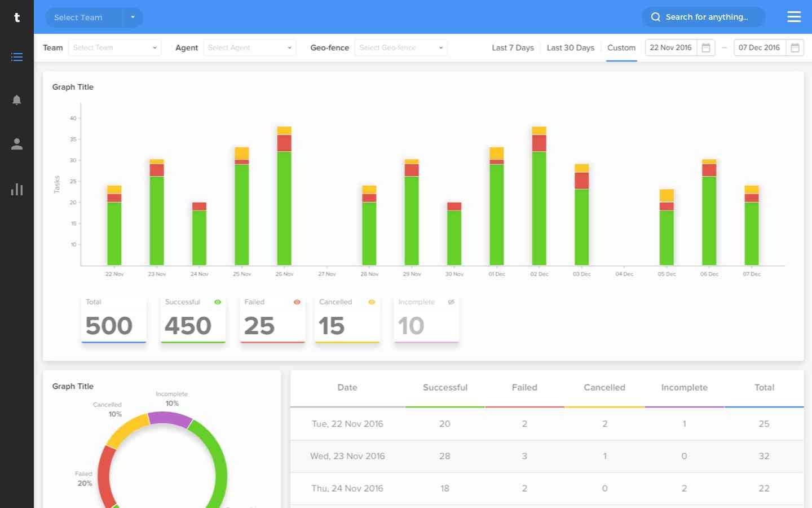Click the 26 Nov bar in chart
The width and height of the screenshot is (812, 508).
pyautogui.click(x=284, y=196)
